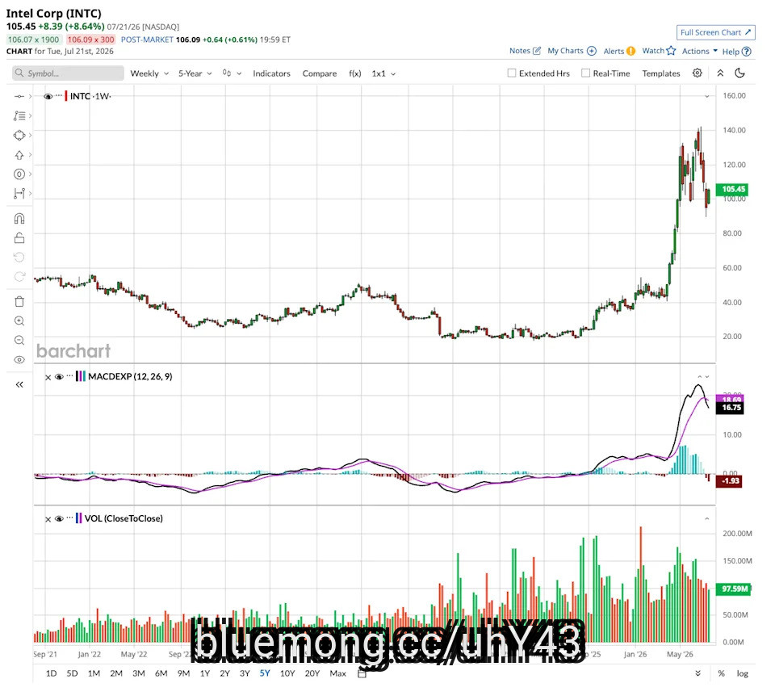The width and height of the screenshot is (775, 700).
Task: Open the 5-Year range dropdown
Action: click(x=195, y=73)
